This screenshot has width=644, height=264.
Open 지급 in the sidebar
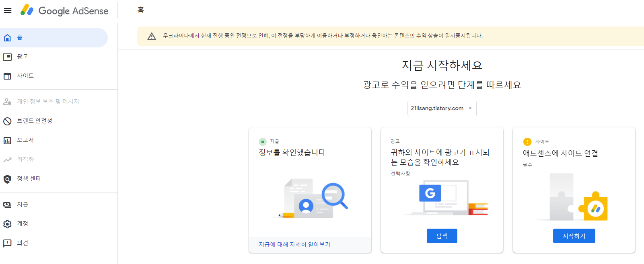coord(54,205)
